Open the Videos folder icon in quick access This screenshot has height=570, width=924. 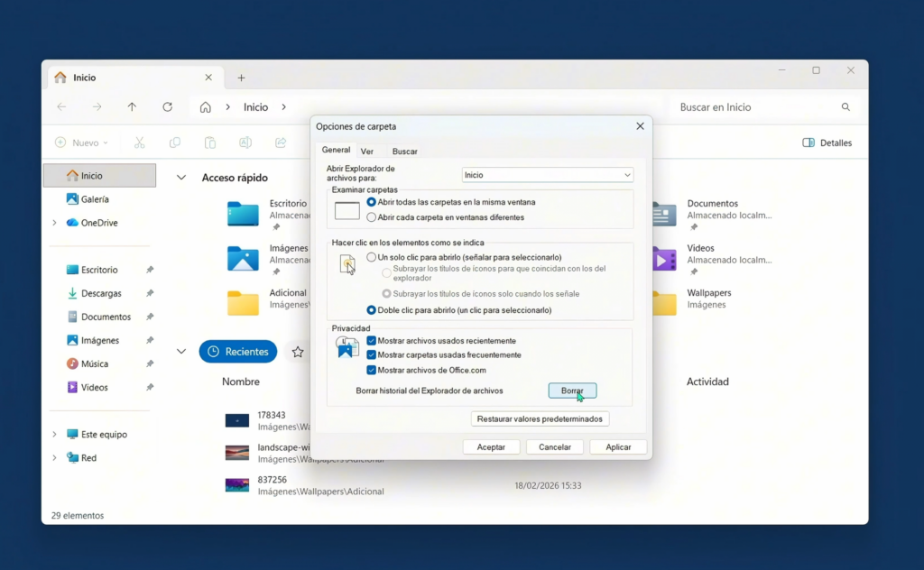click(x=664, y=259)
